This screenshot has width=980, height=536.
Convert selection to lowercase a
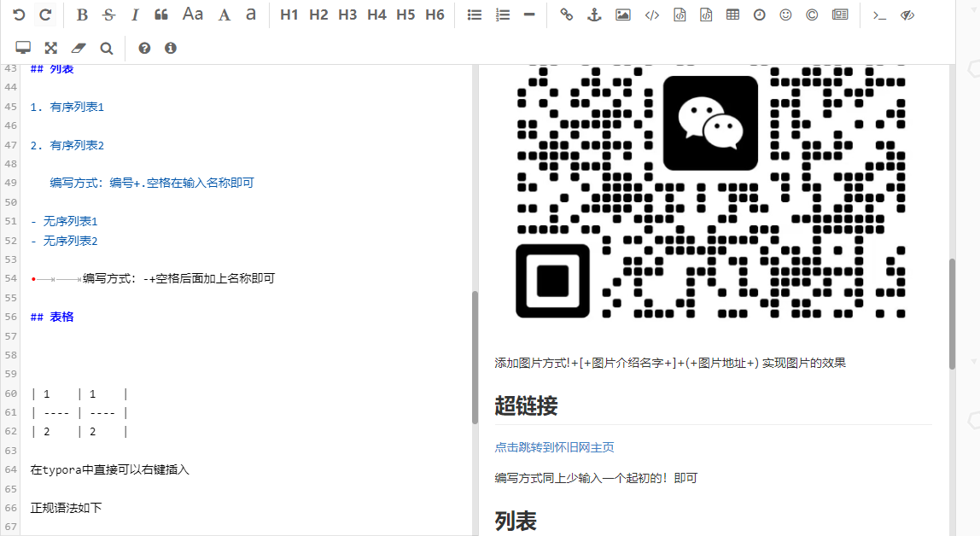tap(251, 15)
